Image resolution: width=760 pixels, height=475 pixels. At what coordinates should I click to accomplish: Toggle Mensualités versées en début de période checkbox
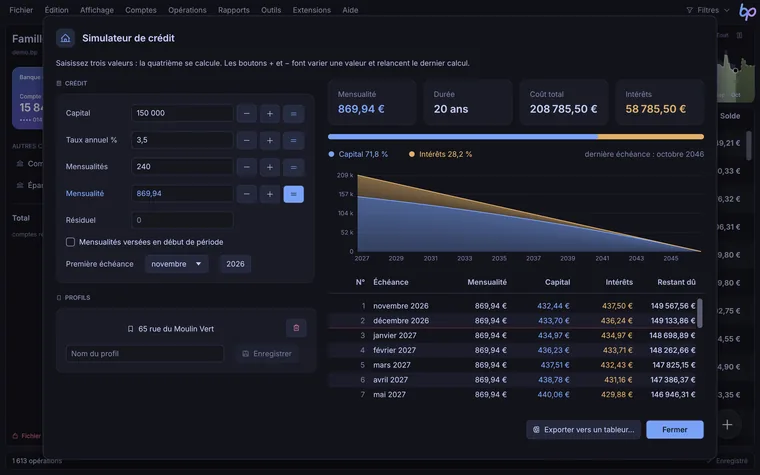[x=70, y=242]
